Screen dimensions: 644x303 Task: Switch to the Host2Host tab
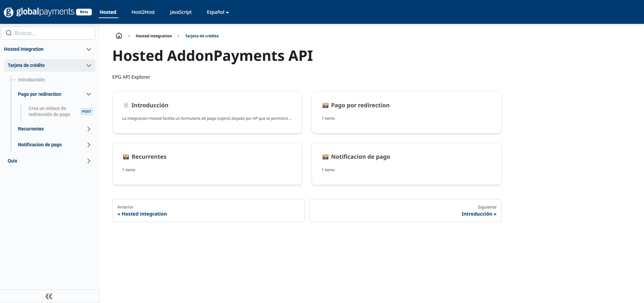tap(143, 12)
